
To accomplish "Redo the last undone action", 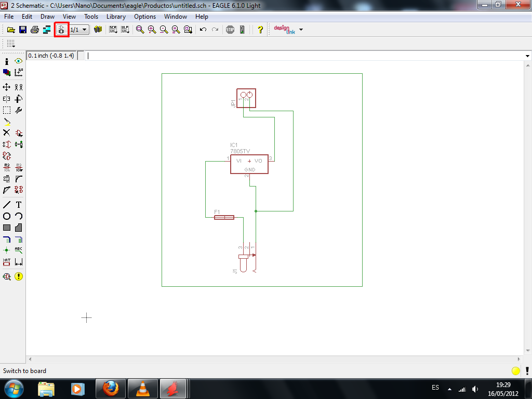I will coord(215,30).
